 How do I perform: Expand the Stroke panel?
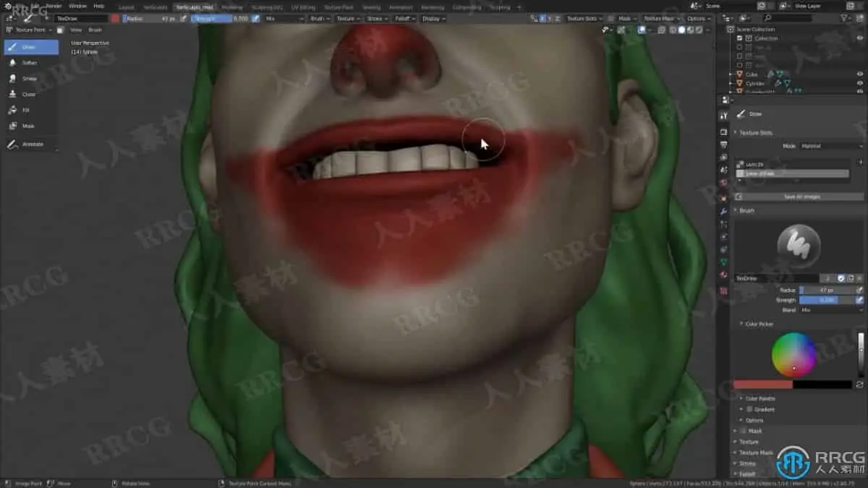(x=747, y=463)
